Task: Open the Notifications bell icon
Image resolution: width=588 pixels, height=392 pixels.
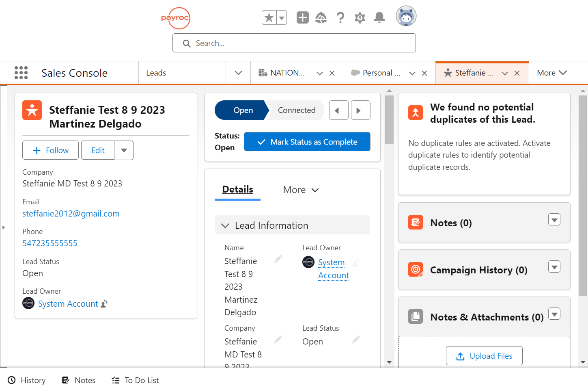Action: pos(379,17)
